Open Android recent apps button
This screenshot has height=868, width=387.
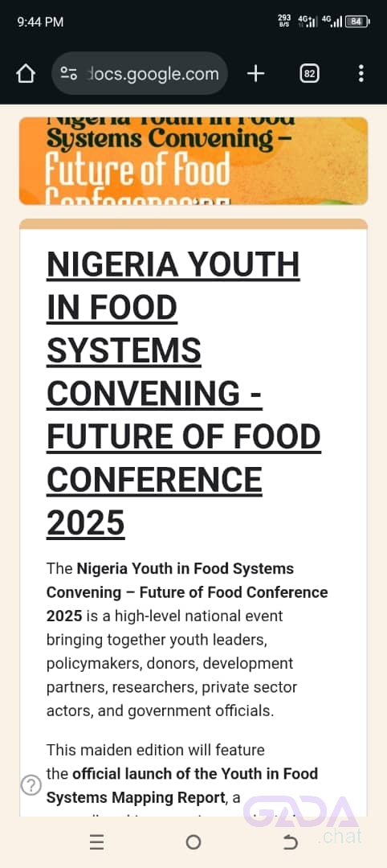(96, 842)
